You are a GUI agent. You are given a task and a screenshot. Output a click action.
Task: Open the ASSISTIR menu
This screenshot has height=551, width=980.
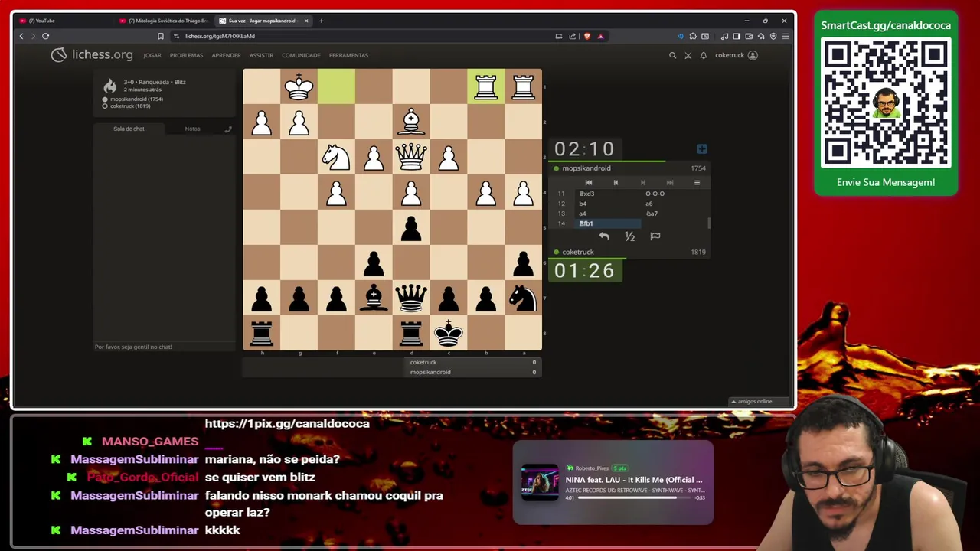[261, 55]
